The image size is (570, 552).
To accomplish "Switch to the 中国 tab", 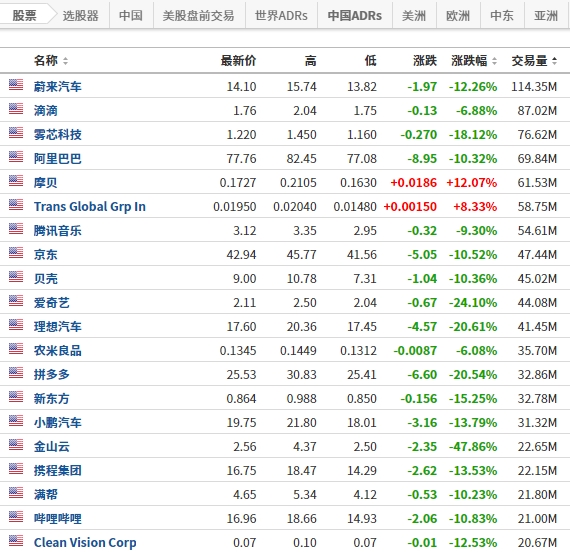I will [131, 16].
